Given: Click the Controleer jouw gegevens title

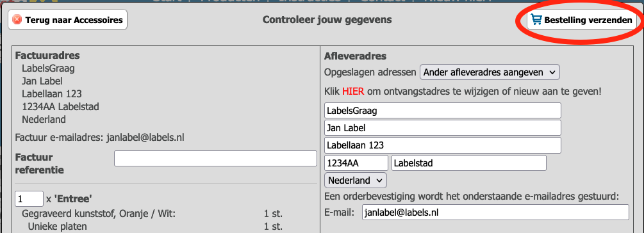Looking at the screenshot, I should point(327,20).
